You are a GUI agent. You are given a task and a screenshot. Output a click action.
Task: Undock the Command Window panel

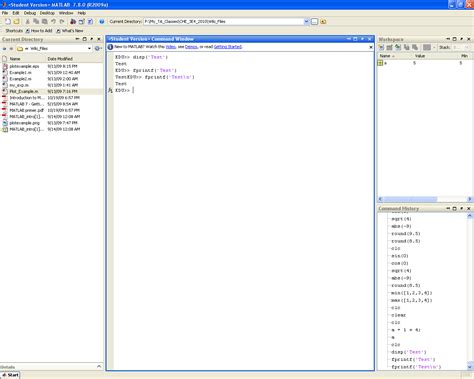(x=362, y=39)
